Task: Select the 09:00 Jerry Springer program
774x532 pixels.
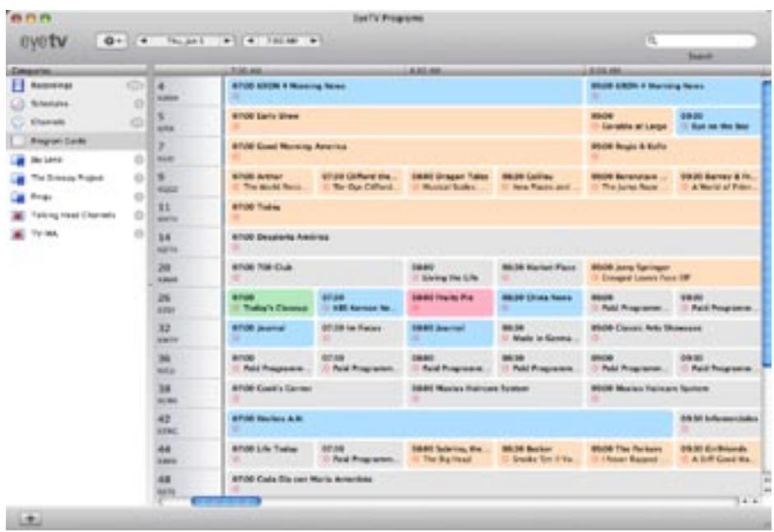Action: tap(674, 273)
